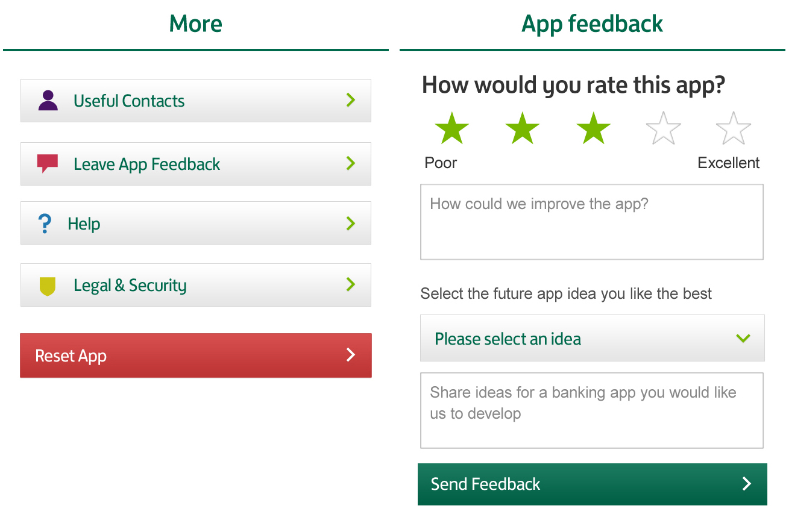
Task: Open the Legal & Security section
Action: pyautogui.click(x=195, y=286)
